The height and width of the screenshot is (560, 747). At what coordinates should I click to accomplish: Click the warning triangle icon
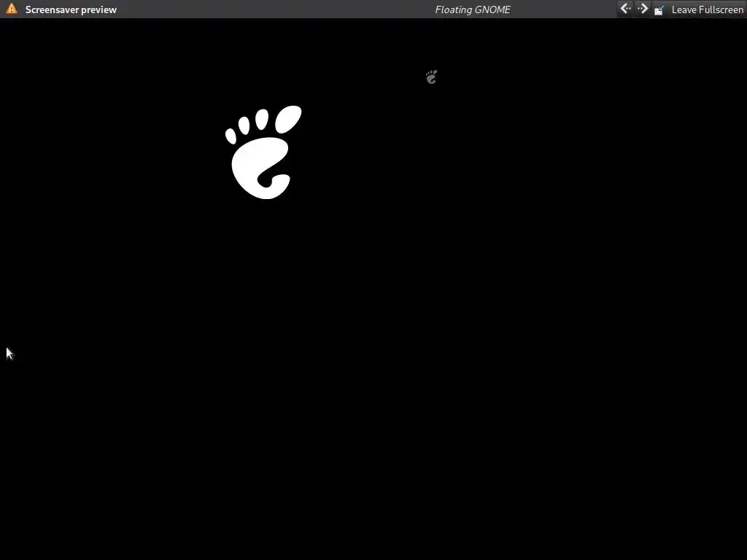coord(12,9)
